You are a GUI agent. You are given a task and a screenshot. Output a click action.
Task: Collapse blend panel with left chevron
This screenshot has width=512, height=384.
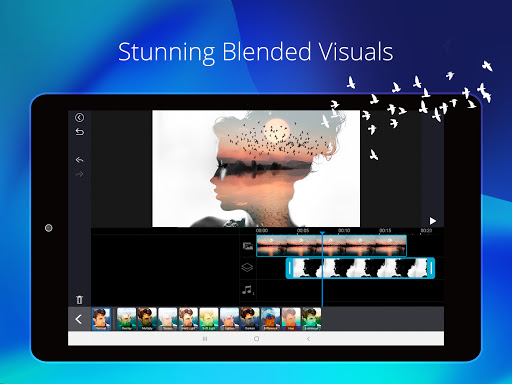click(x=79, y=319)
